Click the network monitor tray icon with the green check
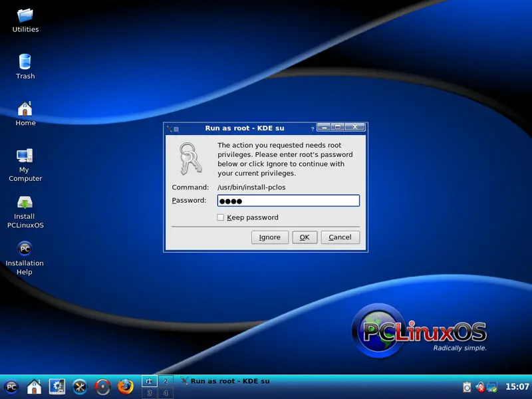The width and height of the screenshot is (532, 399). [x=492, y=387]
